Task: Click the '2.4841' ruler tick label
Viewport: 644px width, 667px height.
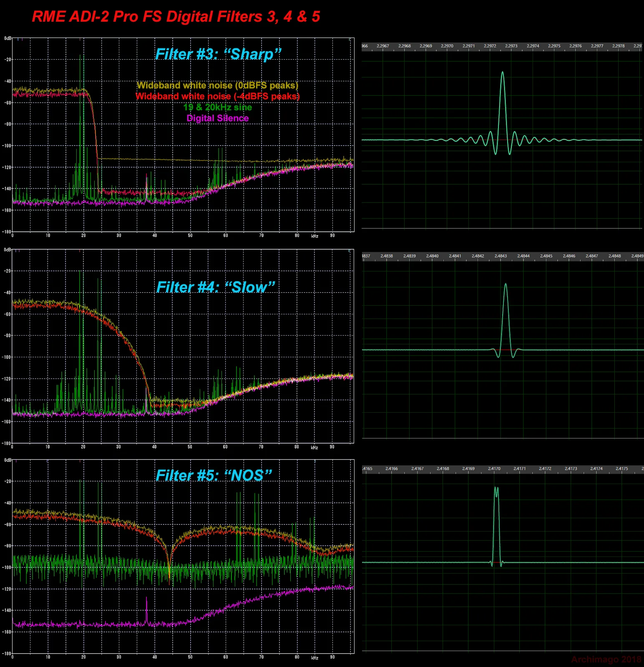Action: point(455,256)
